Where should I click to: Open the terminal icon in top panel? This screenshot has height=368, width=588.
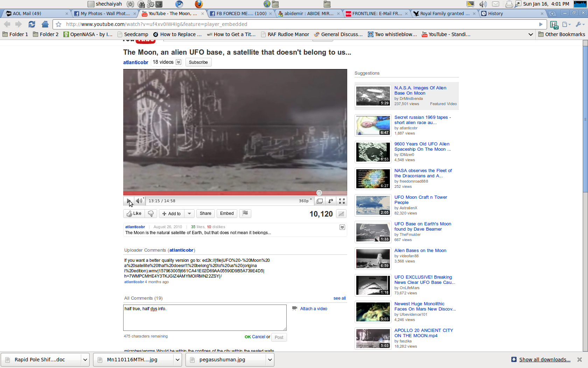click(159, 4)
